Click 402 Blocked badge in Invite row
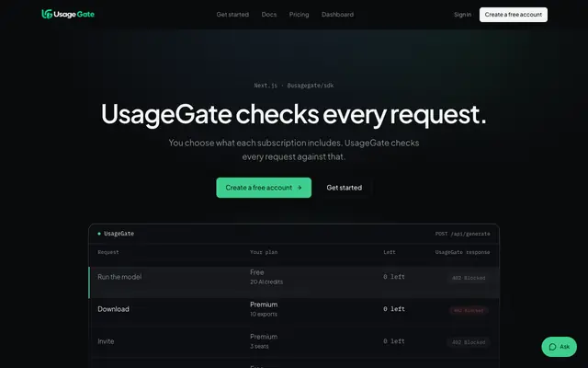 tap(469, 342)
